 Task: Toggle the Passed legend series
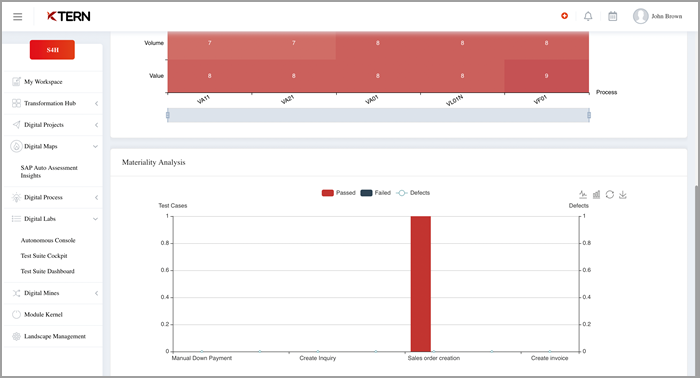click(338, 193)
